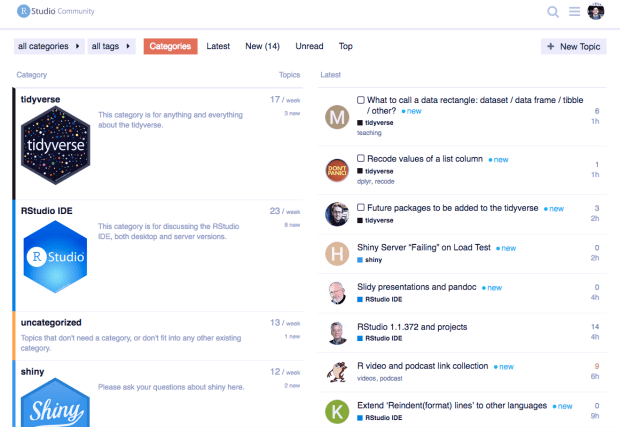Sort by the Topics column header

tap(289, 75)
